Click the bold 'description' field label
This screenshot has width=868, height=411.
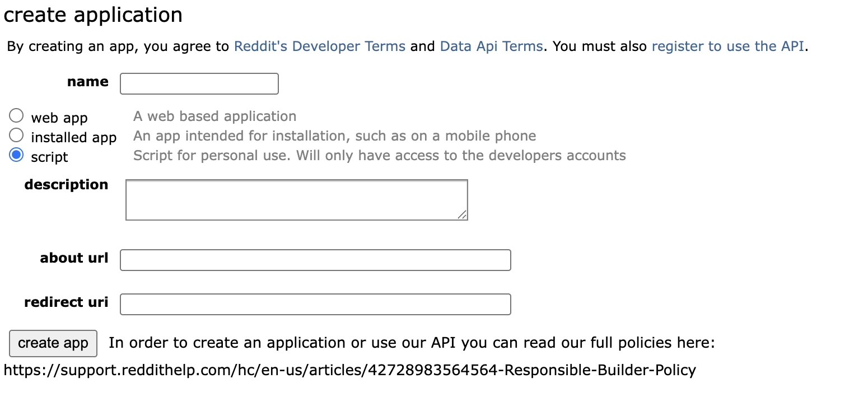[x=66, y=185]
